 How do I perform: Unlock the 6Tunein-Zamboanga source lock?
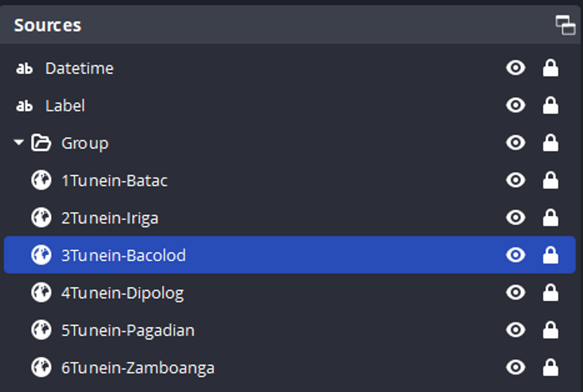pos(550,367)
